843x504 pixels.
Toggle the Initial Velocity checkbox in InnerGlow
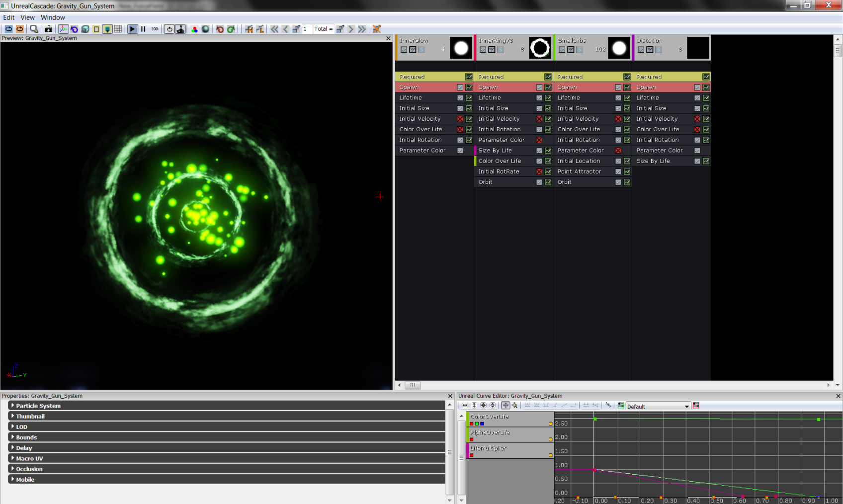point(460,119)
